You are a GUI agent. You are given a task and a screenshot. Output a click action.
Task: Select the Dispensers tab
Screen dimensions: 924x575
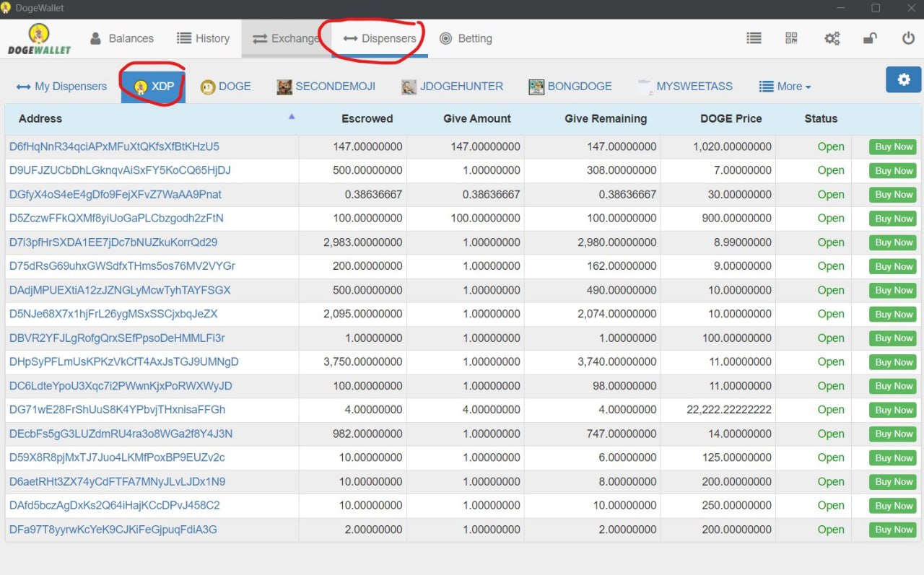tap(380, 38)
